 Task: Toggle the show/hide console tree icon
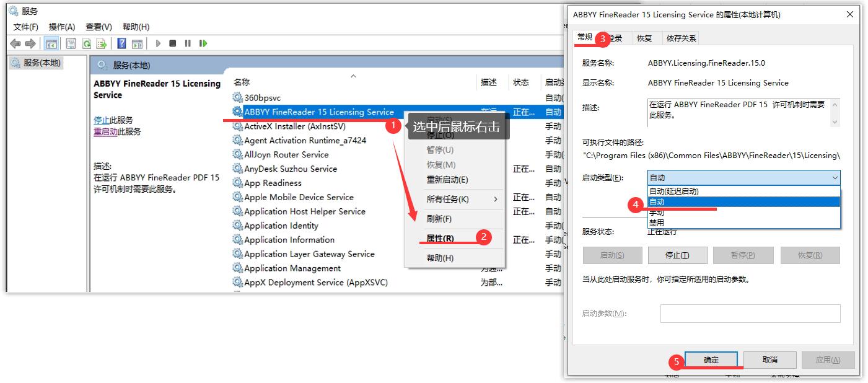pyautogui.click(x=51, y=43)
